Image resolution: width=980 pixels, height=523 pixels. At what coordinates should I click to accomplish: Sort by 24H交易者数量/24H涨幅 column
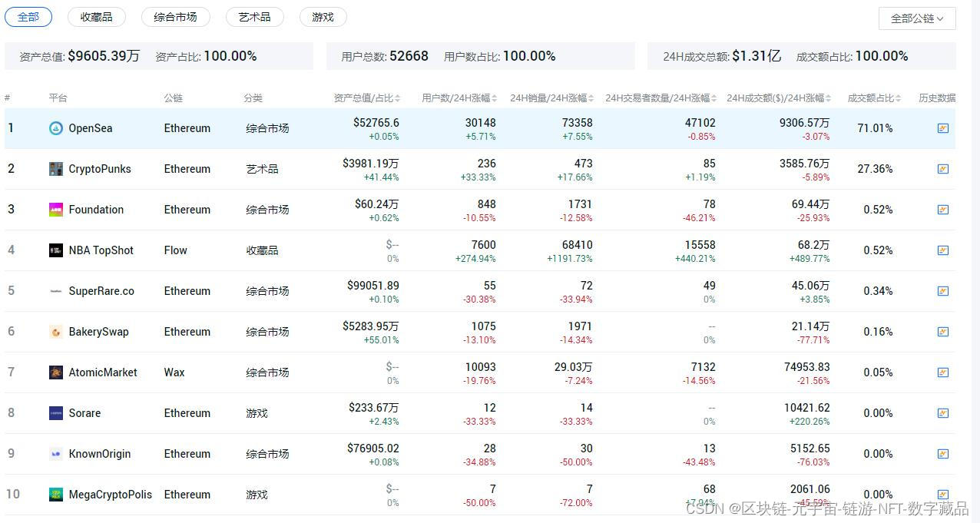[661, 98]
